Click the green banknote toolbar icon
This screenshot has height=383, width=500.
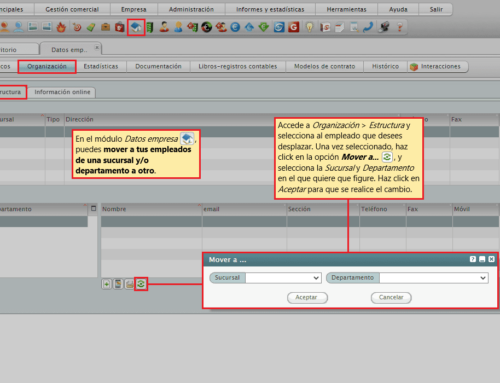click(x=91, y=27)
